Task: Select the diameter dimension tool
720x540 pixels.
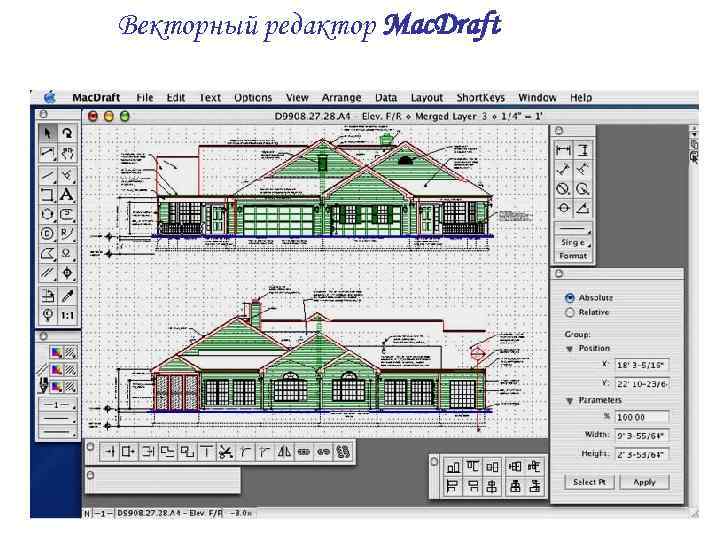Action: (563, 189)
